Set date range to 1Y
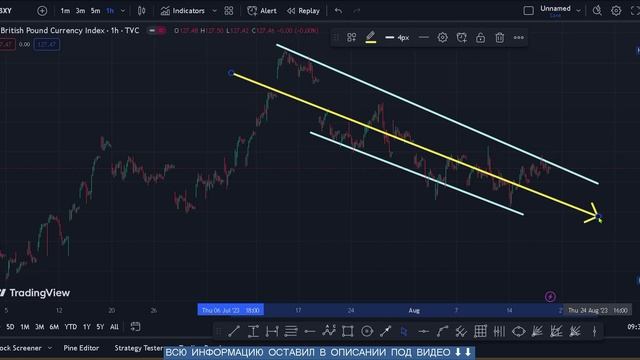 point(87,327)
